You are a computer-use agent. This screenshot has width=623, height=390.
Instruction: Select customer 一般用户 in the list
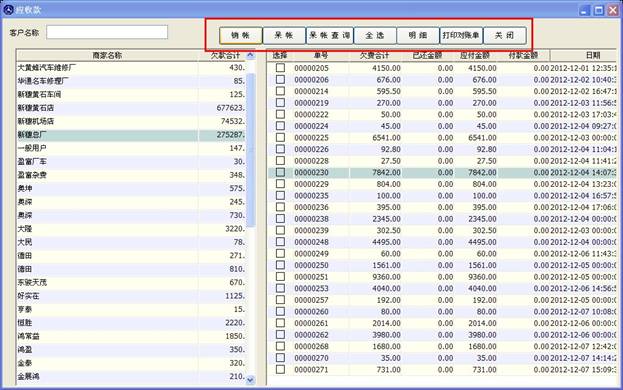coord(131,148)
